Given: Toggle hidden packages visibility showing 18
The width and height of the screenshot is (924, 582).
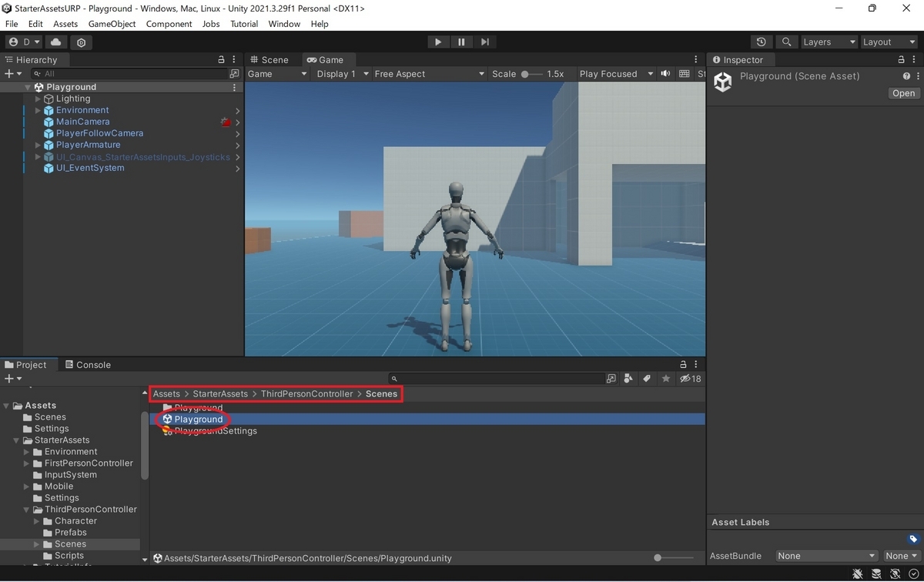Looking at the screenshot, I should coord(687,379).
